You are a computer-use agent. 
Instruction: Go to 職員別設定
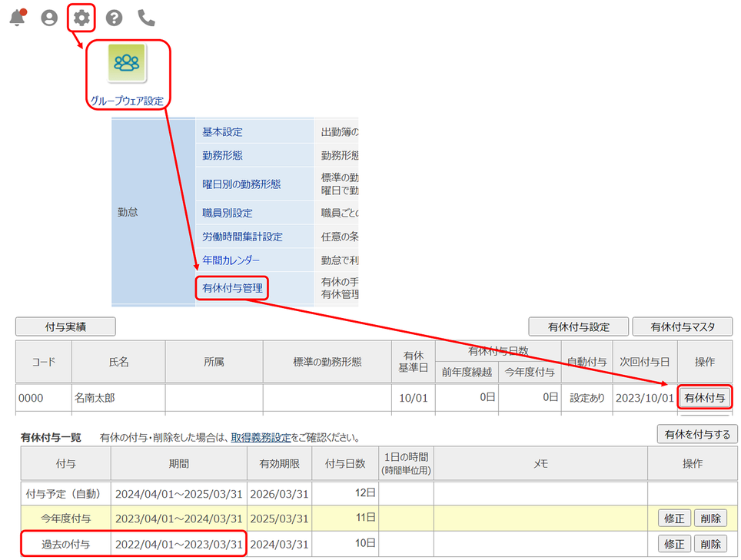tap(228, 213)
